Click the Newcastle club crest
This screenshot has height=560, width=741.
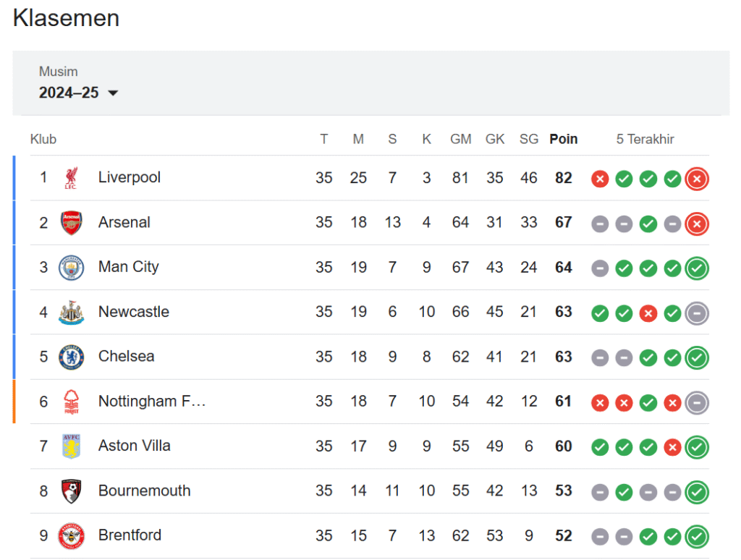click(x=71, y=313)
